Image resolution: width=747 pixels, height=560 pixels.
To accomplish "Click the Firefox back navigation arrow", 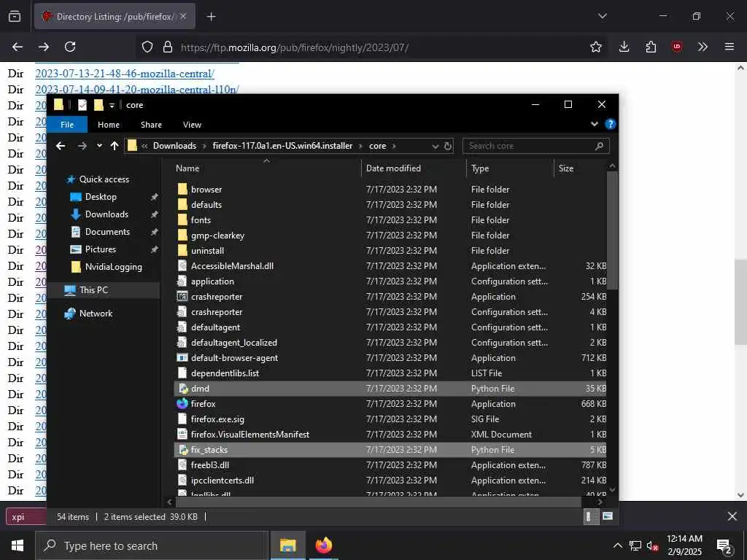I will pos(18,47).
